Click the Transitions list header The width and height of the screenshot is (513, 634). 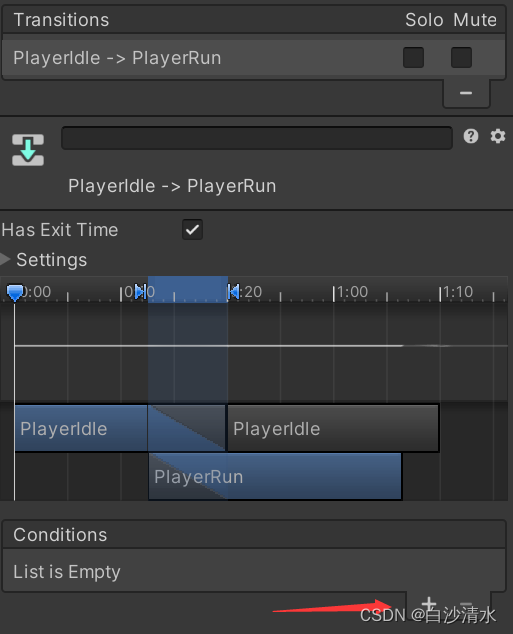pos(253,20)
